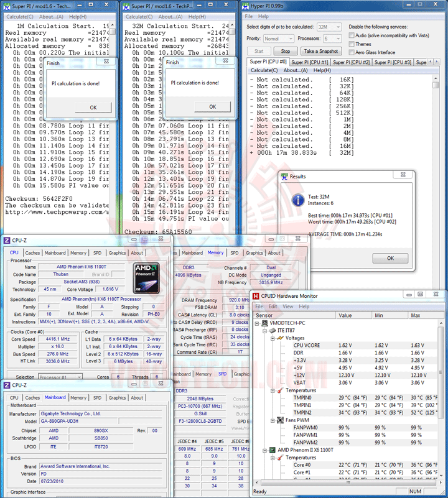Open the Caches tab in CPU-Z CPU window
The width and height of the screenshot is (448, 498).
[32, 253]
